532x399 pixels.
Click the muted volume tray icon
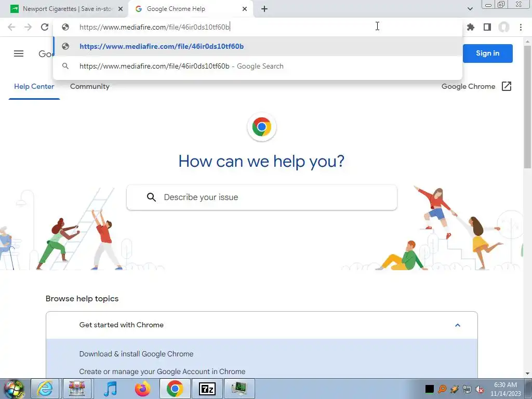480,389
